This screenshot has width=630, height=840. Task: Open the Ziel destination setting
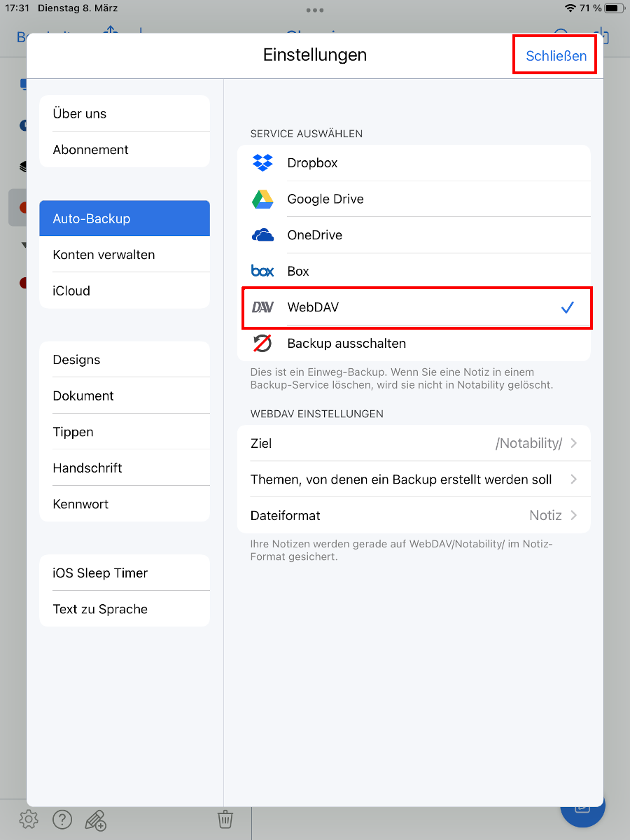413,443
